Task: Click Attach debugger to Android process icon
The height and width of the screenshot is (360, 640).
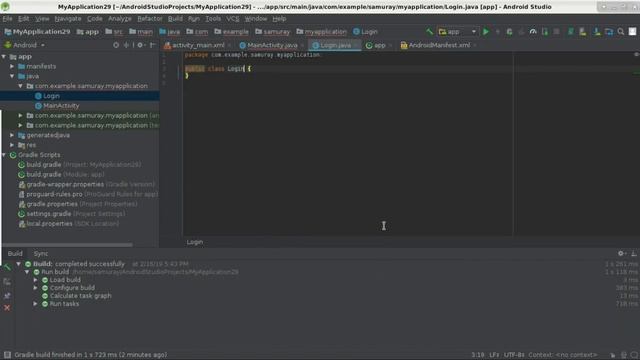Action: pyautogui.click(x=545, y=31)
